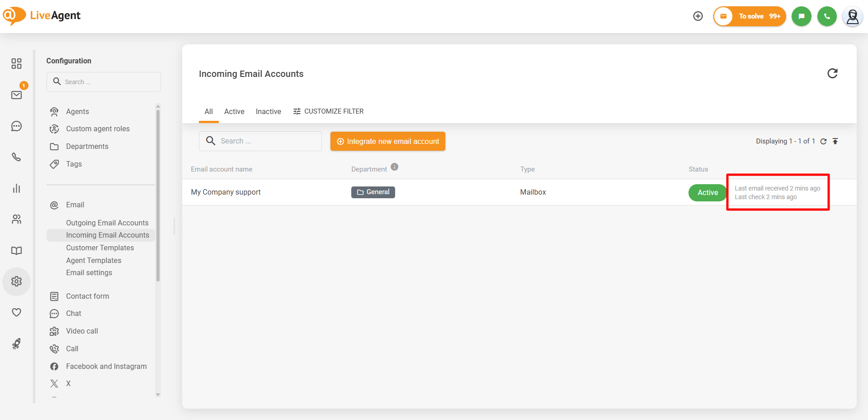Refresh the Incoming Email Accounts panel
This screenshot has width=868, height=420.
click(832, 73)
